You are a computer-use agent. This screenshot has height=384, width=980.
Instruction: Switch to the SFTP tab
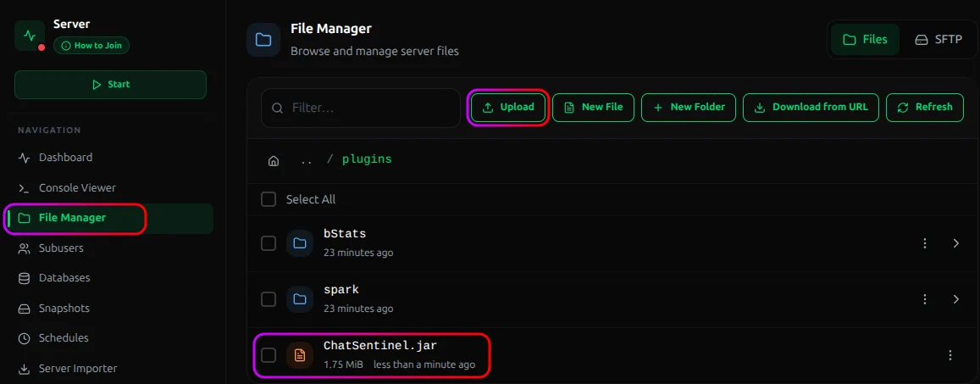click(x=938, y=39)
